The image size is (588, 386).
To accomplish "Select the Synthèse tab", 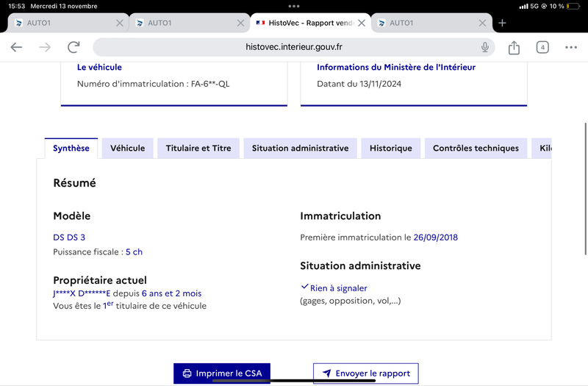I will point(71,149).
